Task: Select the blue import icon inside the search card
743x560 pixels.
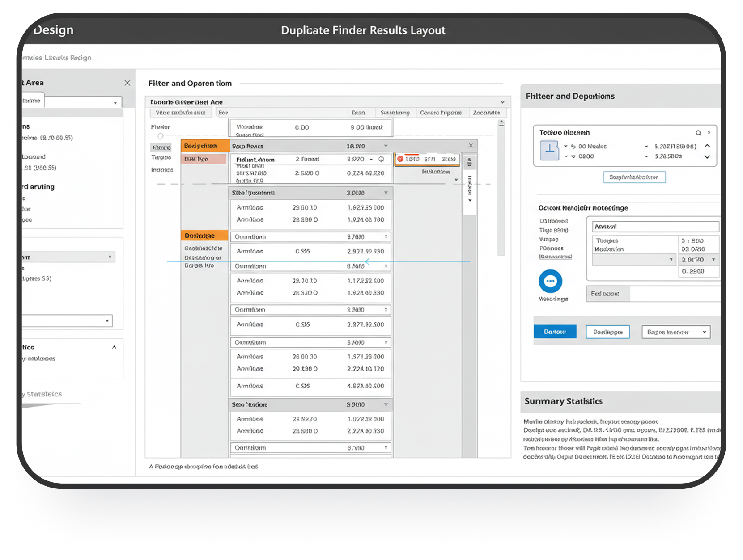Action: coord(550,150)
